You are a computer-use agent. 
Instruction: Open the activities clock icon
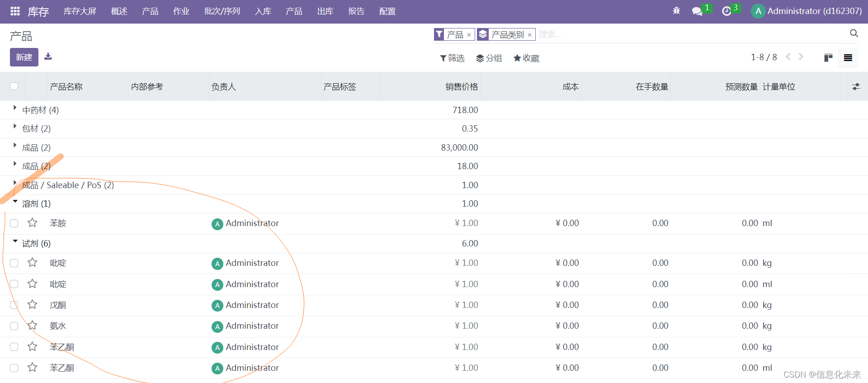(x=726, y=11)
